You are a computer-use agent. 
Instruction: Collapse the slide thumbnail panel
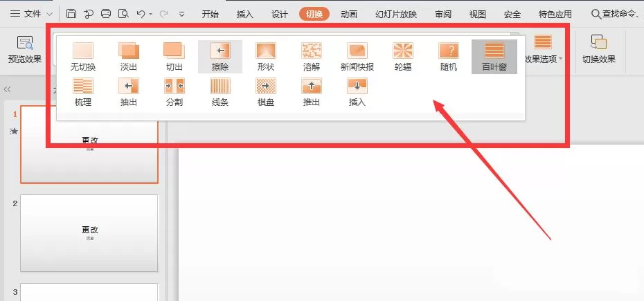(x=7, y=89)
